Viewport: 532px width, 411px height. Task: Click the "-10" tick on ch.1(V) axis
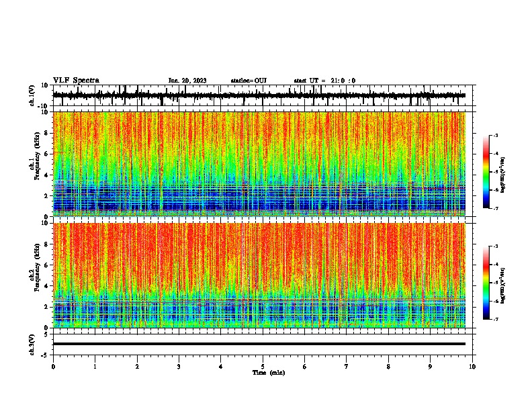(x=44, y=106)
